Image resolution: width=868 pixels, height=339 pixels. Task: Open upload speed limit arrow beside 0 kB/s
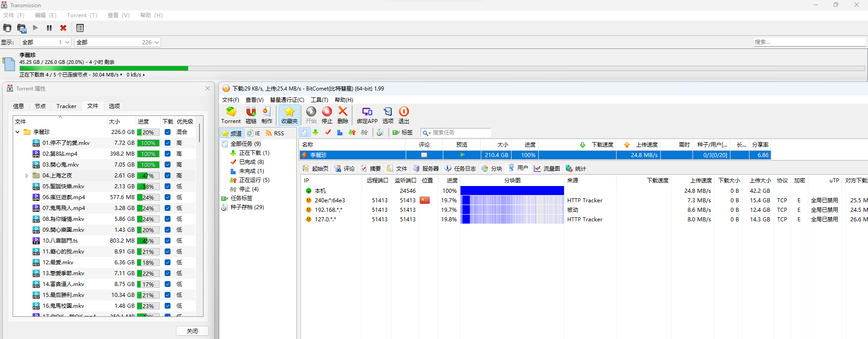pyautogui.click(x=144, y=75)
